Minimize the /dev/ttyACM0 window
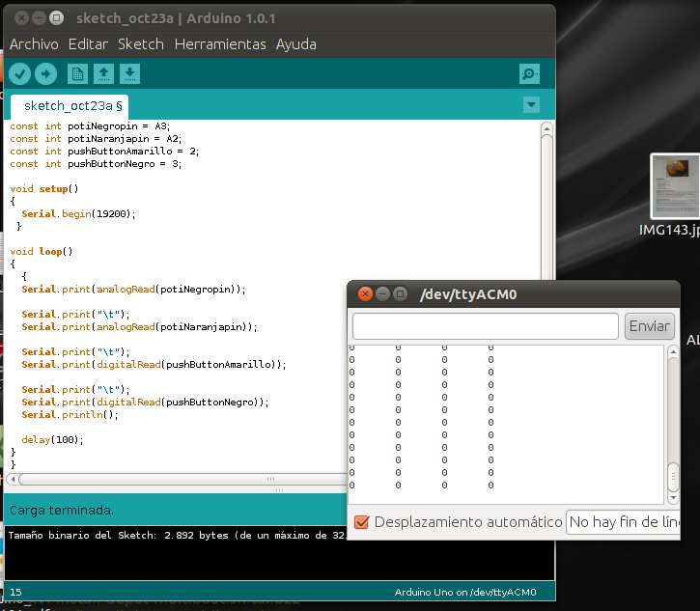The width and height of the screenshot is (700, 611). [382, 294]
